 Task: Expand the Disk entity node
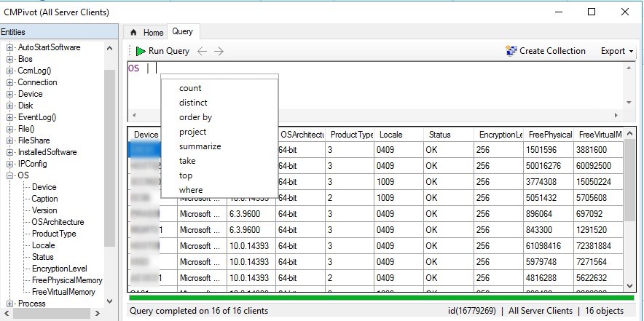coord(10,106)
